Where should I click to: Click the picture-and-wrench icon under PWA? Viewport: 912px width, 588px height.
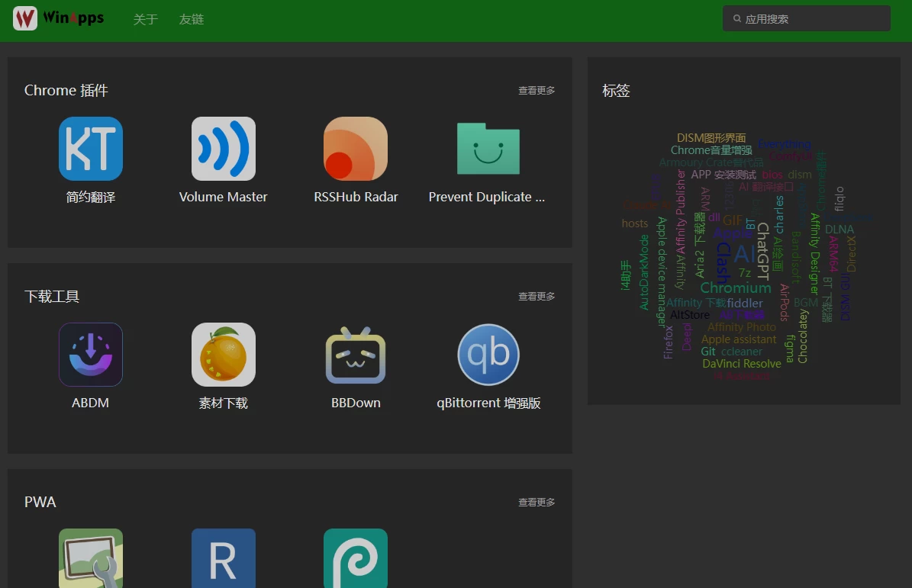pos(91,558)
